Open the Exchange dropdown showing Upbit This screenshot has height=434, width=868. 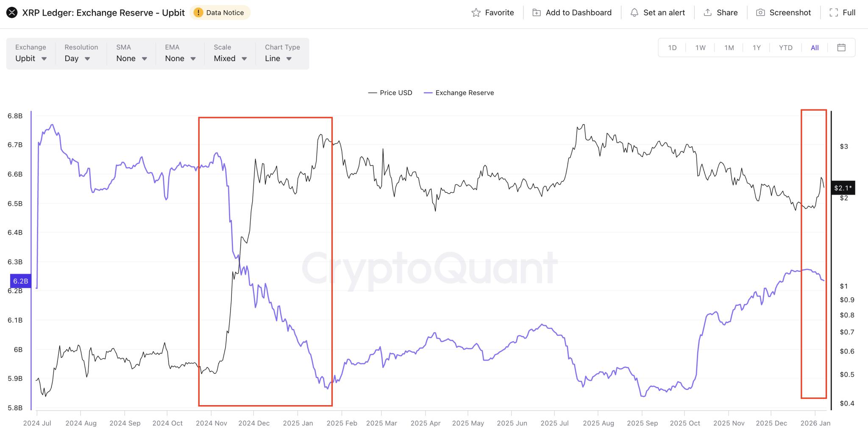[x=30, y=59]
